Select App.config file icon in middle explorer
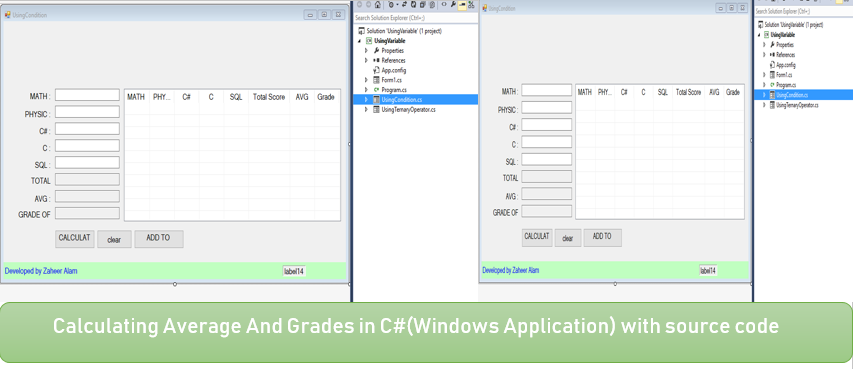This screenshot has height=369, width=853. (376, 70)
